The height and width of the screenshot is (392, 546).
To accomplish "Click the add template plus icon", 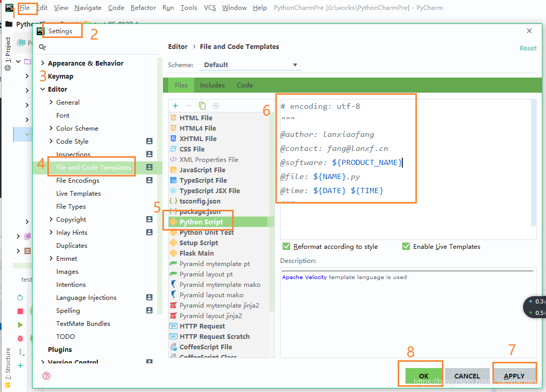I will coord(175,106).
